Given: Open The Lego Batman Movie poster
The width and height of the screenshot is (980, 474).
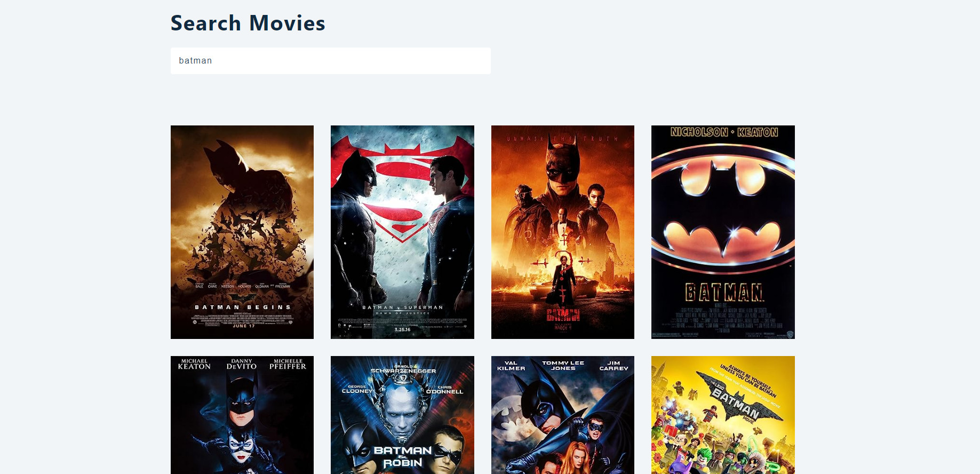Looking at the screenshot, I should tap(723, 415).
